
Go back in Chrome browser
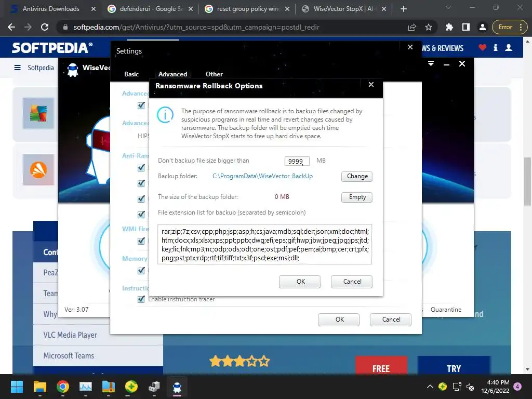[11, 27]
